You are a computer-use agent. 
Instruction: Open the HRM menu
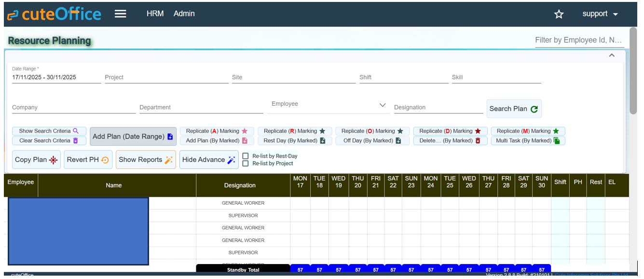coord(155,14)
